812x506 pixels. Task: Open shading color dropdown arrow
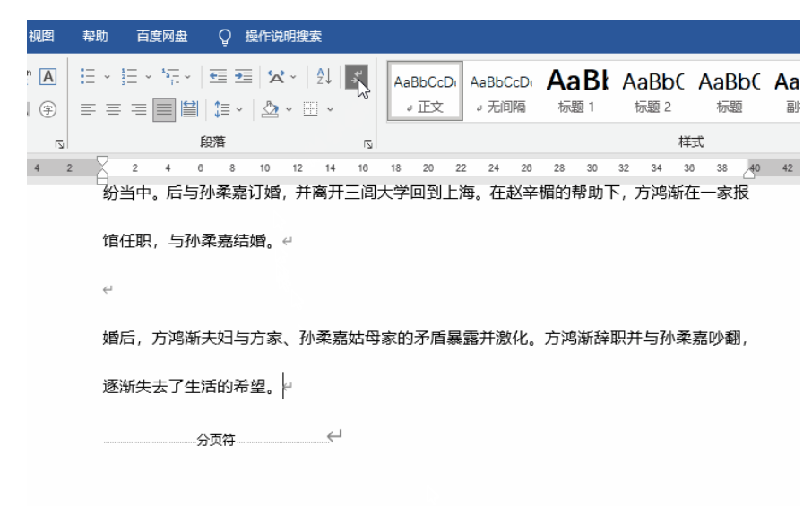(289, 110)
